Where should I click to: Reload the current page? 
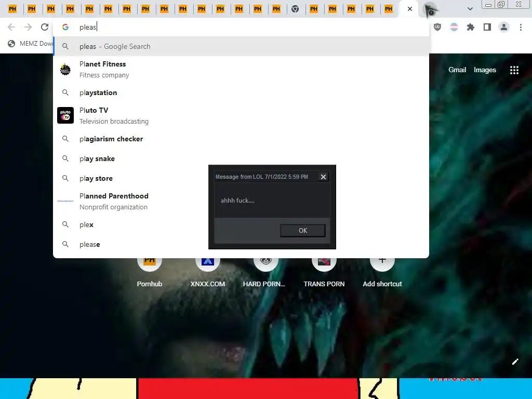45,27
